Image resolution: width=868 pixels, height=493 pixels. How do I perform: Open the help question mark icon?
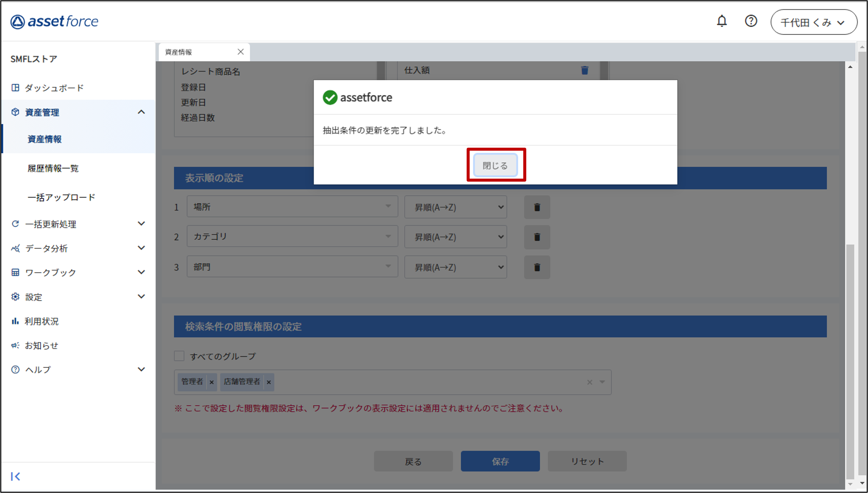tap(751, 21)
